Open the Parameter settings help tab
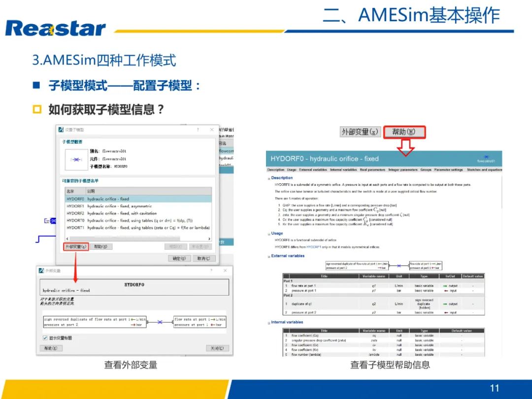Image resolution: width=532 pixels, height=399 pixels. click(448, 169)
